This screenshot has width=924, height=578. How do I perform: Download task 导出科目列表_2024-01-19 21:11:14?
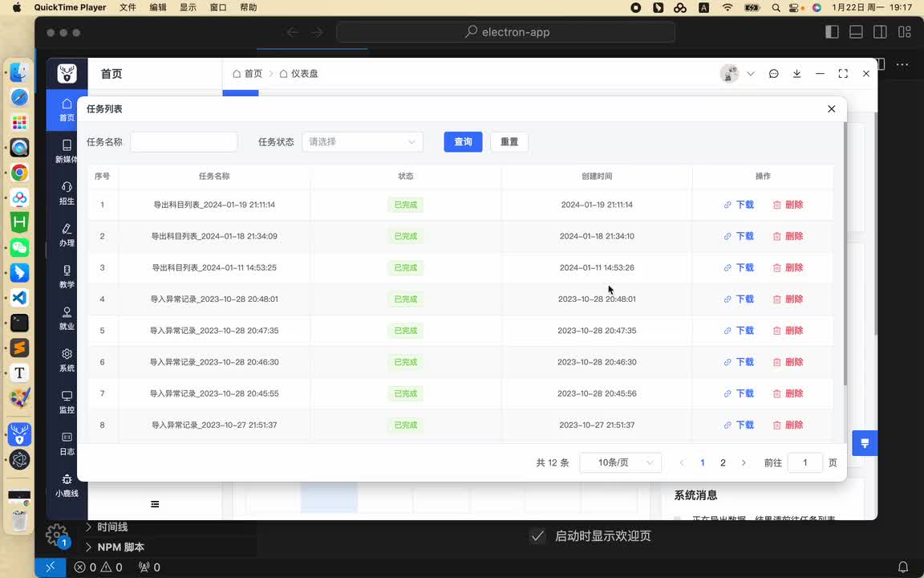pyautogui.click(x=739, y=205)
